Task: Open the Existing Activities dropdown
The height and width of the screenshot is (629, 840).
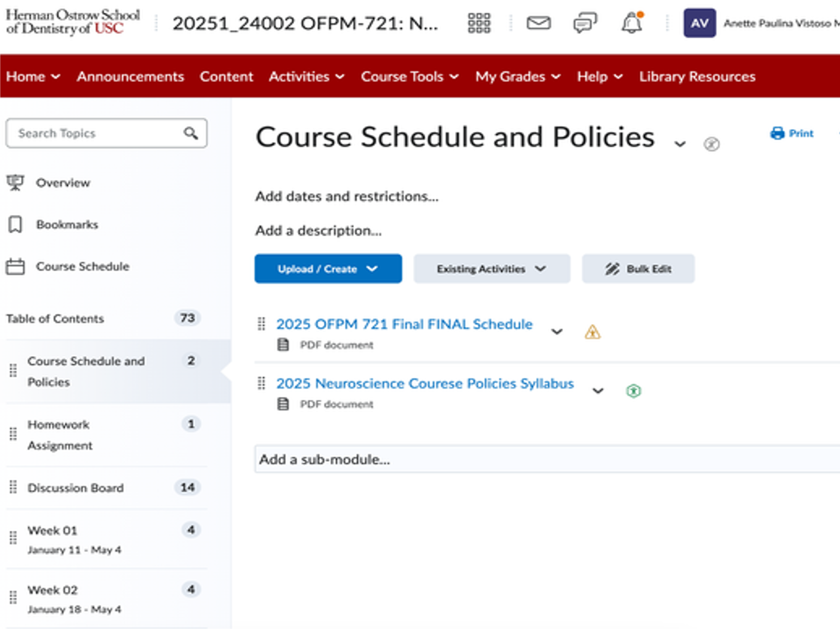Action: (492, 269)
